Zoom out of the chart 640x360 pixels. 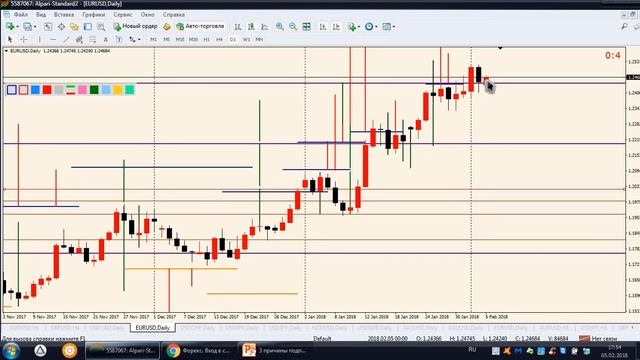293,27
